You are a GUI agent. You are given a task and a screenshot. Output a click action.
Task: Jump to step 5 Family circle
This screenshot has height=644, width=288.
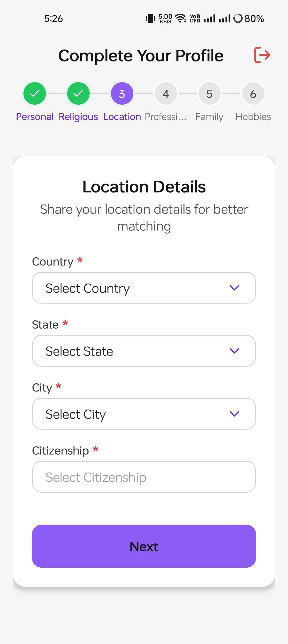click(209, 93)
